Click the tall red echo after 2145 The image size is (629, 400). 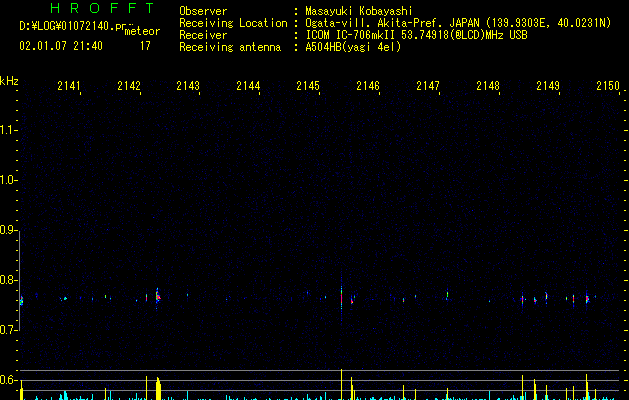tap(341, 298)
